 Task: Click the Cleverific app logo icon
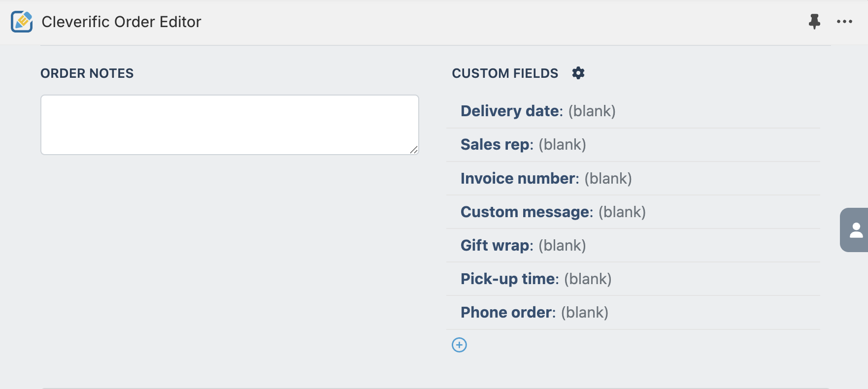[x=22, y=22]
